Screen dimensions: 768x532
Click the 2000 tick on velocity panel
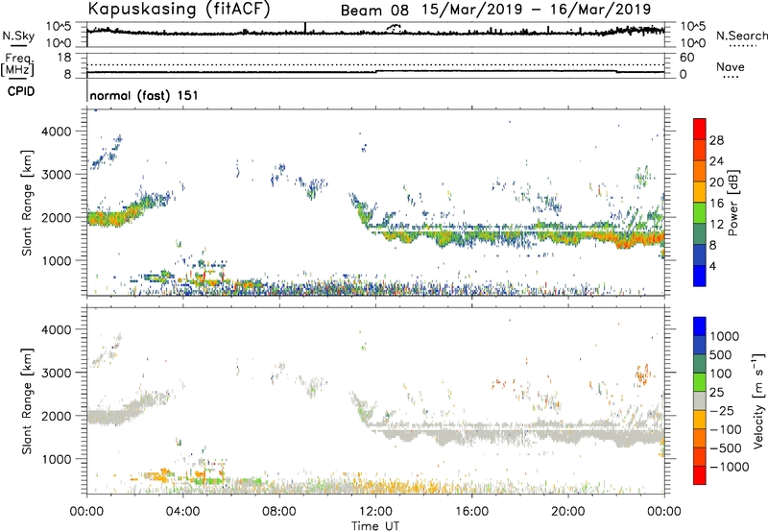[x=56, y=416]
